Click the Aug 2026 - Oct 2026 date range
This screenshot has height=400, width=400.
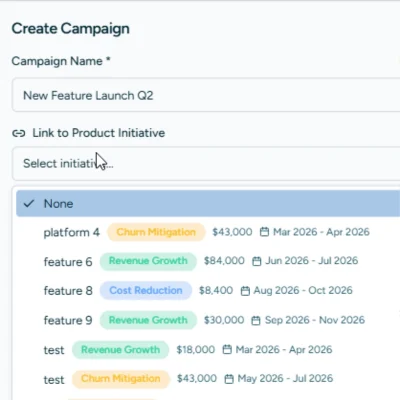pos(303,290)
